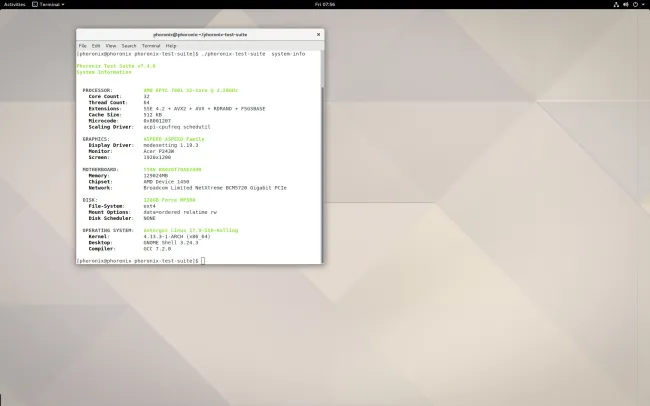The height and width of the screenshot is (406, 650).
Task: Click the '120GB Force MP500' disk name
Action: 169,200
